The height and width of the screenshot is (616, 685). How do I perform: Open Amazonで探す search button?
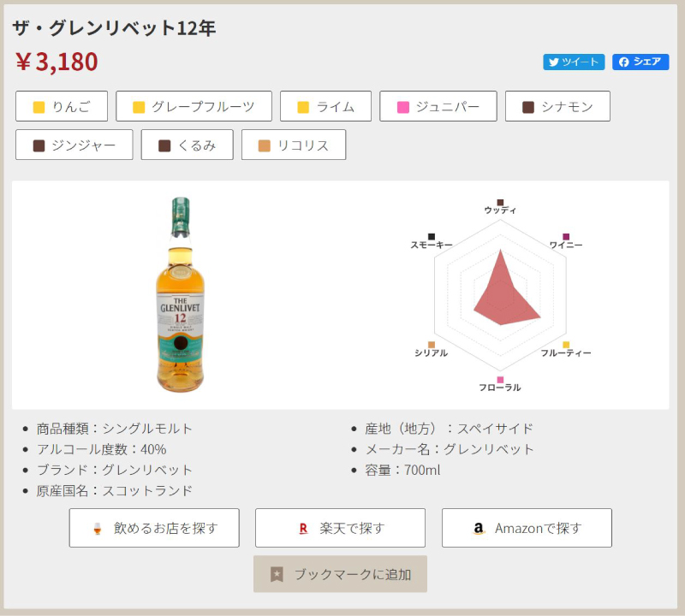[527, 528]
